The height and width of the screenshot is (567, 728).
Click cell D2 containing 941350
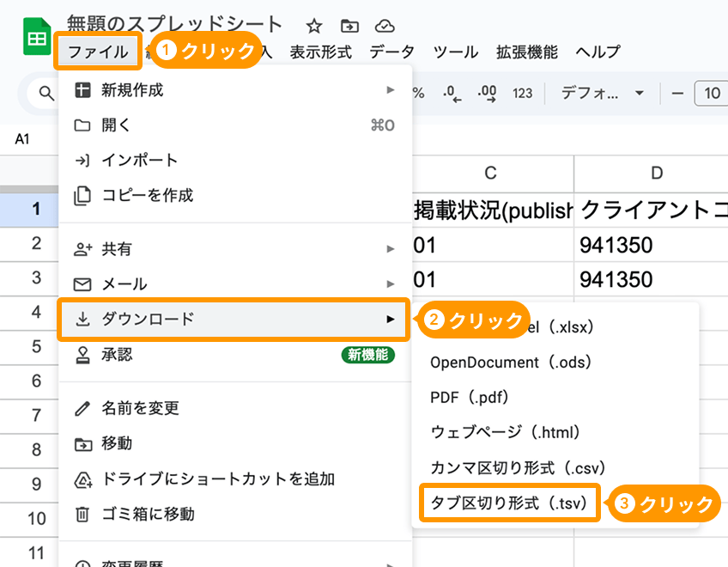(652, 245)
